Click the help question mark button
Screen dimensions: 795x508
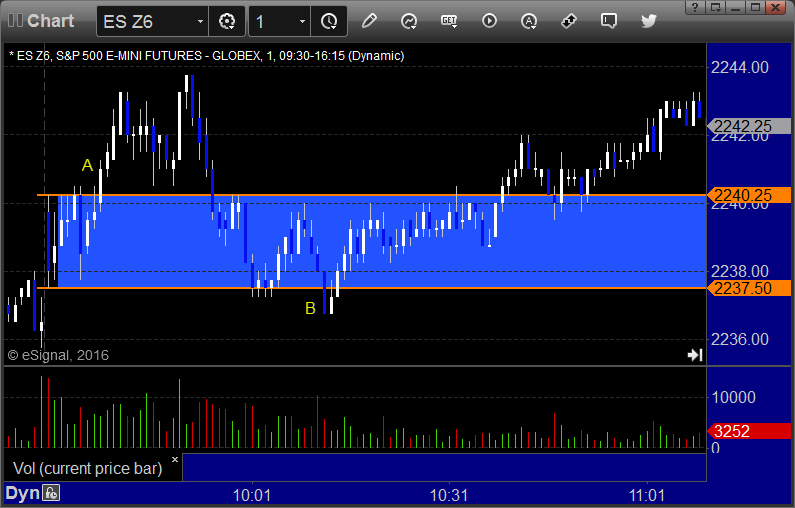click(x=695, y=8)
